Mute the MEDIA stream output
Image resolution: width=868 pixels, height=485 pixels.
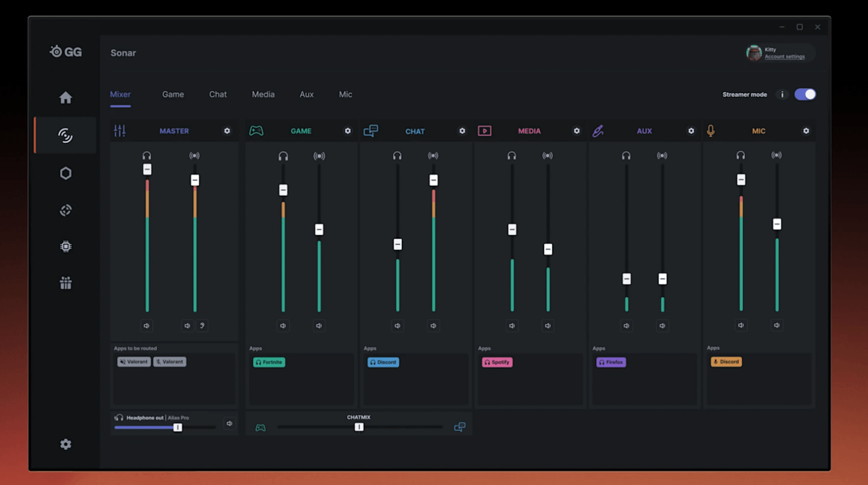click(548, 326)
